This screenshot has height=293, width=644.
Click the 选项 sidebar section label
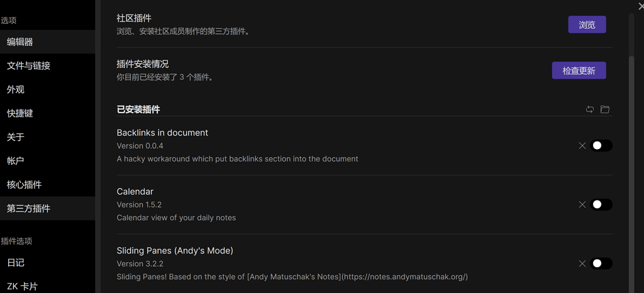point(8,20)
